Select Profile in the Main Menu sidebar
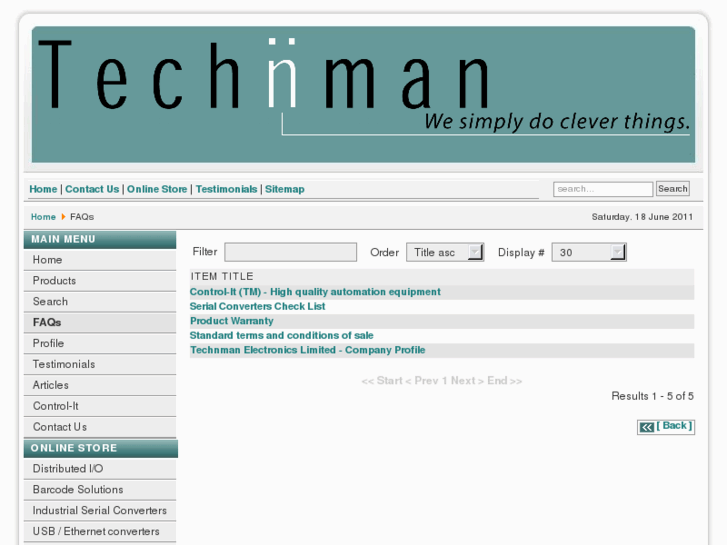Viewport: 727px width, 545px height. click(x=100, y=343)
